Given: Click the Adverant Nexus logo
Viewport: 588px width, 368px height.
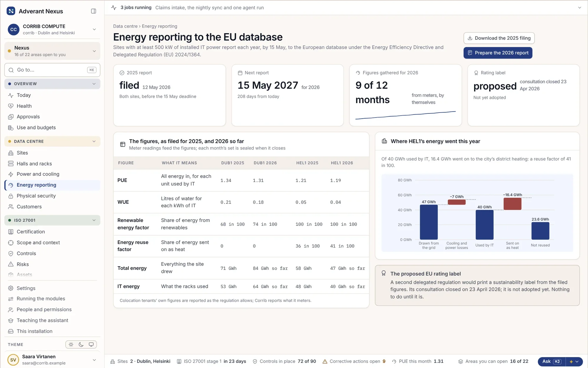Looking at the screenshot, I should 11,11.
